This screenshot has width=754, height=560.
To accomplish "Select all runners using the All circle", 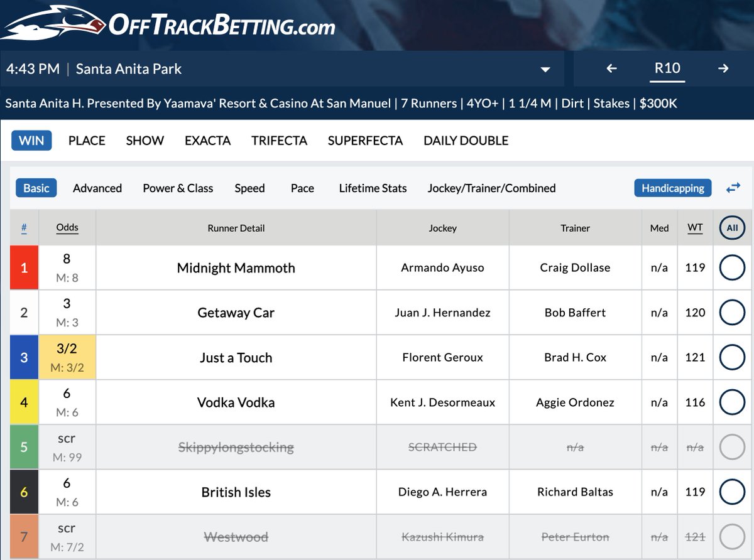I will (731, 228).
